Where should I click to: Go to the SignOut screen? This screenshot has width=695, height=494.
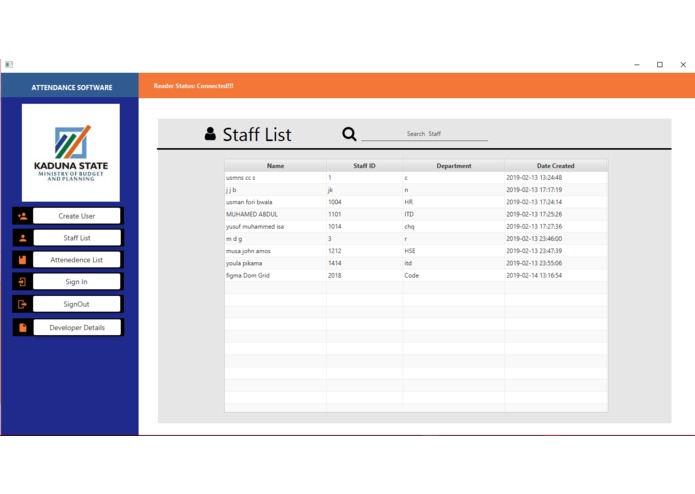pyautogui.click(x=77, y=304)
